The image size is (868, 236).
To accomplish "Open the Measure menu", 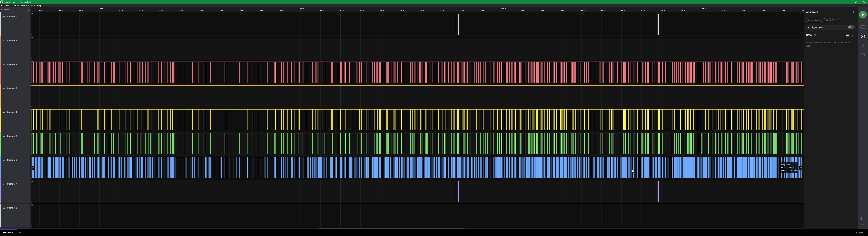I will 25,6.
